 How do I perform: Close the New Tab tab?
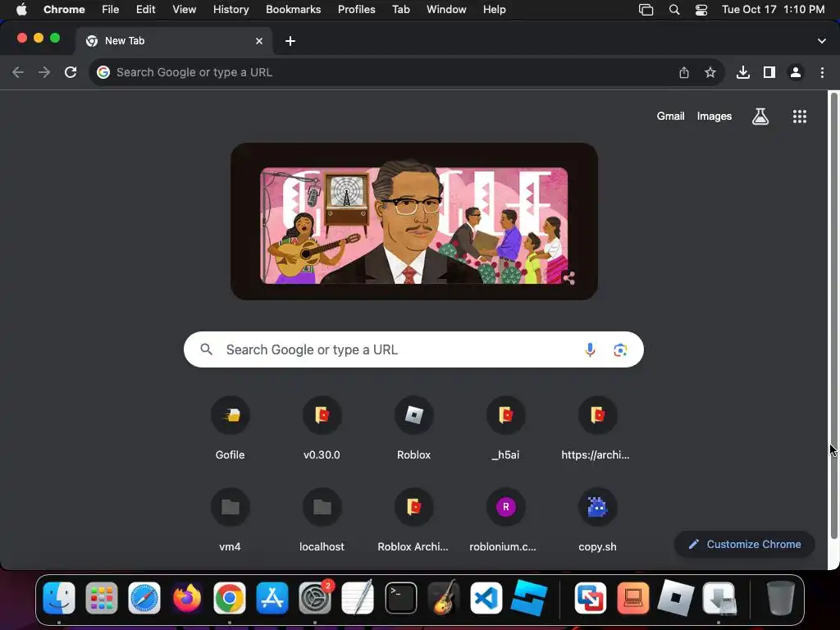click(259, 41)
